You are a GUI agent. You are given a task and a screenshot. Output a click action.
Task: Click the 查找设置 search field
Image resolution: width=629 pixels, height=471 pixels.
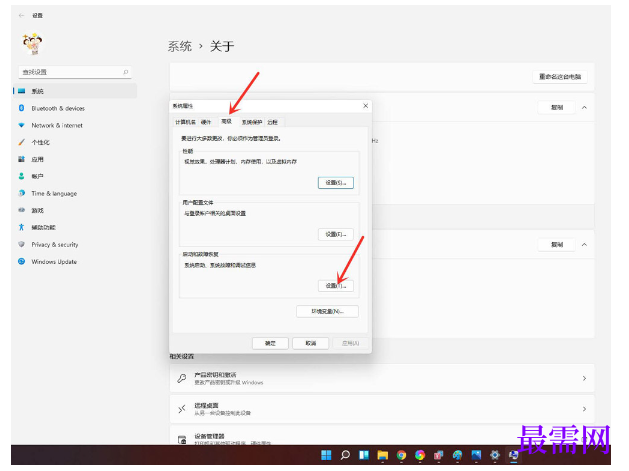[75, 72]
